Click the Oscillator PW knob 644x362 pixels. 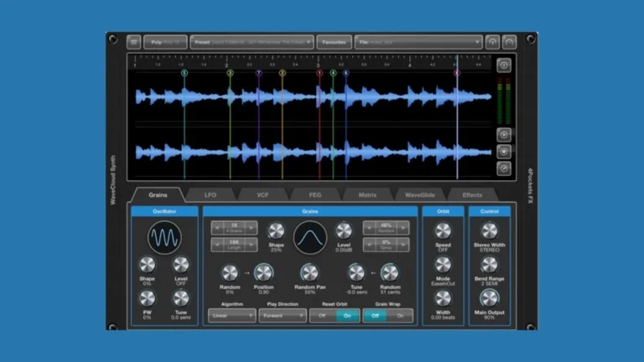[x=147, y=299]
